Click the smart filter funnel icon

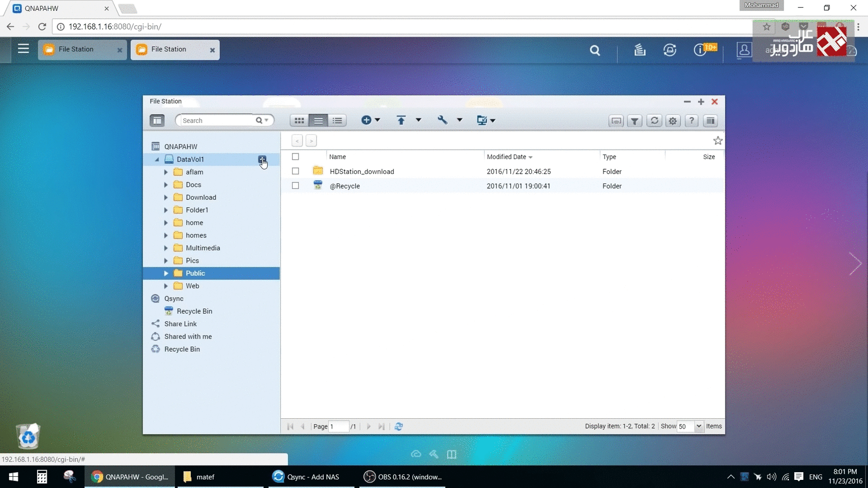635,121
